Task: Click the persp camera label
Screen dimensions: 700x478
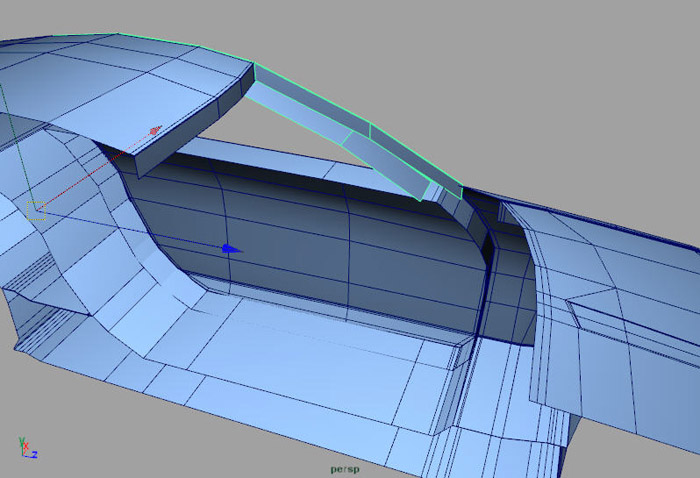Action: (x=345, y=468)
